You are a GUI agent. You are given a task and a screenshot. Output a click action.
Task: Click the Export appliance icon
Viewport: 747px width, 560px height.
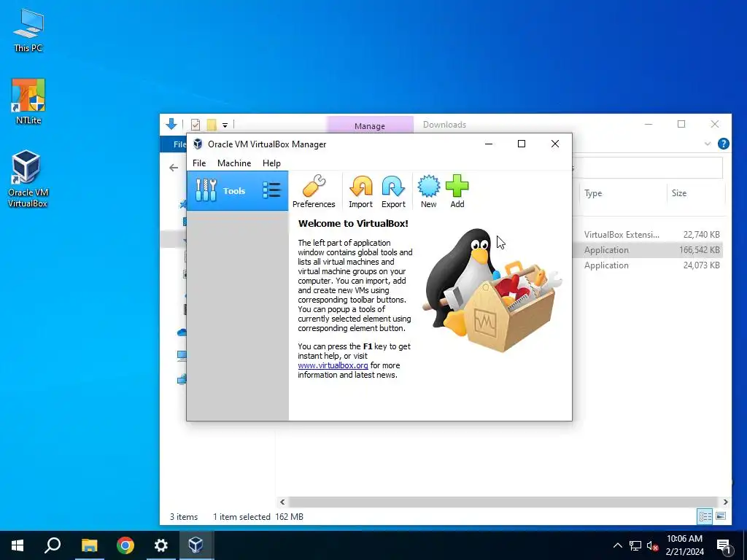[x=393, y=192]
